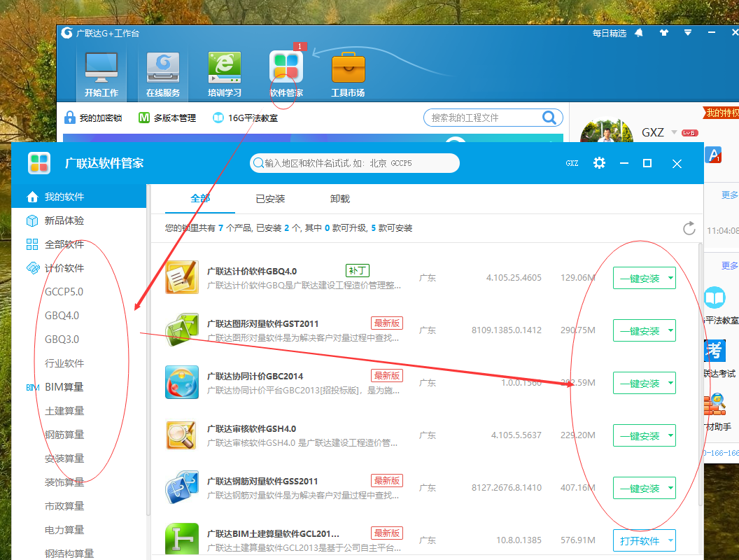Viewport: 739px width, 560px height.
Task: Open settings gear in 广联达软件管家
Action: pos(599,163)
